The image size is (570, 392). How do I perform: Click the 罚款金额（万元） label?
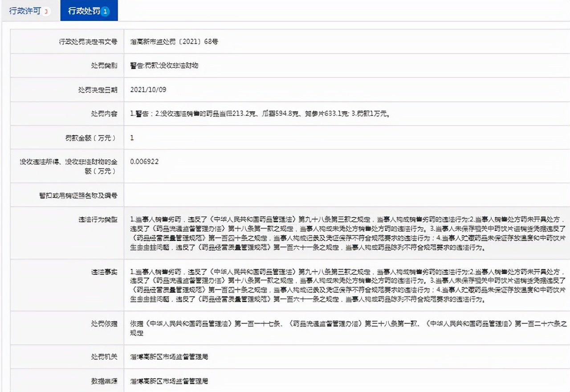(91, 138)
